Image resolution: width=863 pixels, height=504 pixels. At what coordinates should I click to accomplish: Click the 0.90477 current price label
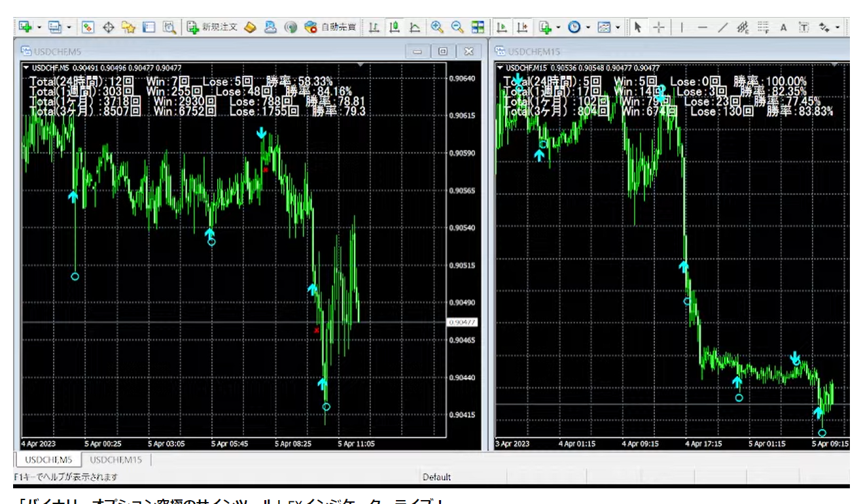pos(463,322)
